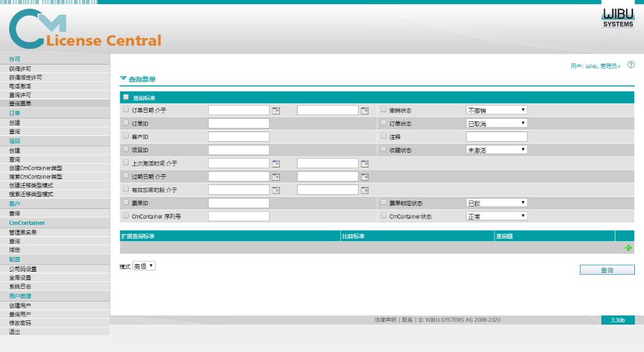Open the help question mark icon
Screen dimensions: 644x352
point(631,65)
